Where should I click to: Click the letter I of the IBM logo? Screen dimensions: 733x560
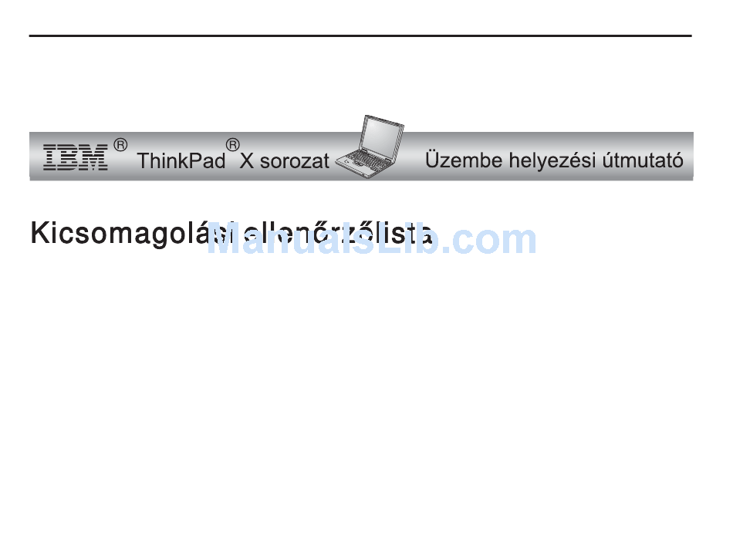point(50,157)
